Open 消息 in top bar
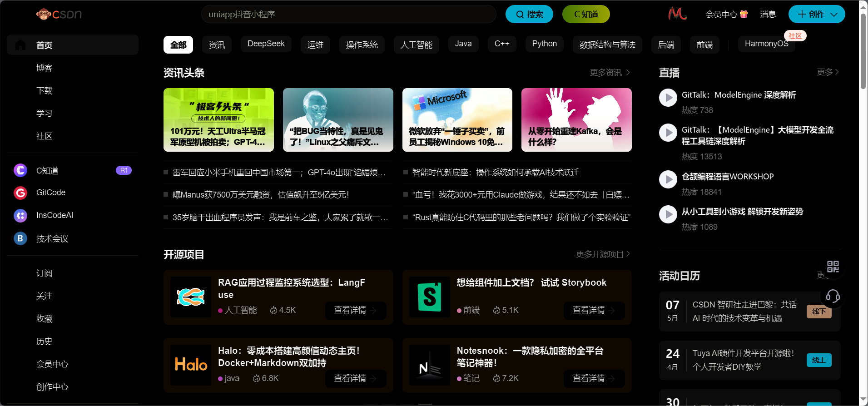This screenshot has width=868, height=406. 768,15
